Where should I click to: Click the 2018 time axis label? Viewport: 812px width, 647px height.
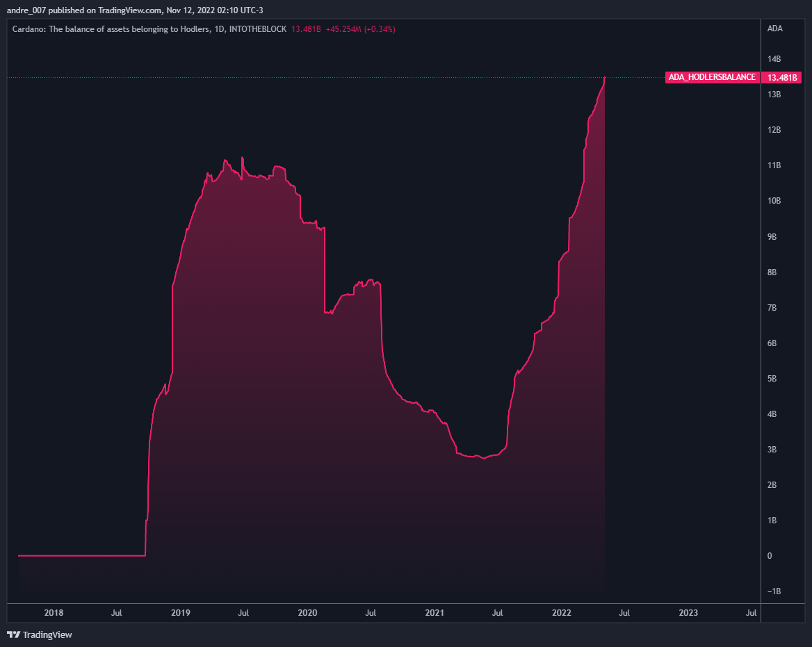click(x=54, y=613)
